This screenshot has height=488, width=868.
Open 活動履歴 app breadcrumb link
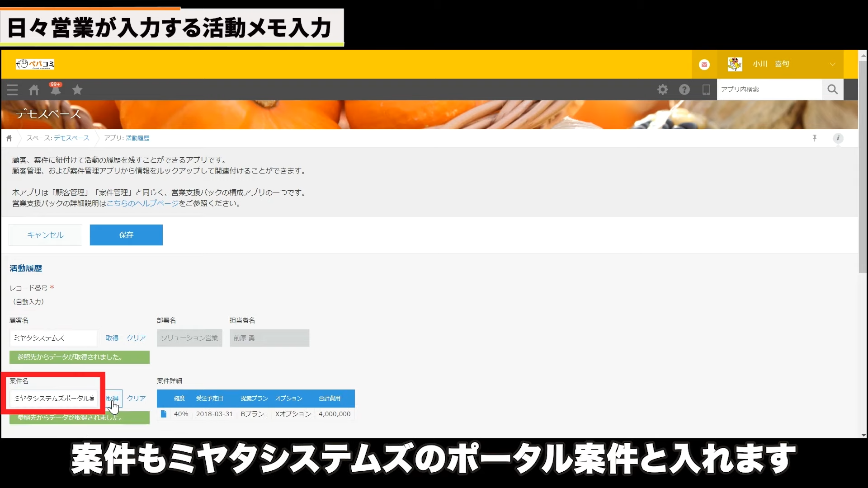point(137,138)
